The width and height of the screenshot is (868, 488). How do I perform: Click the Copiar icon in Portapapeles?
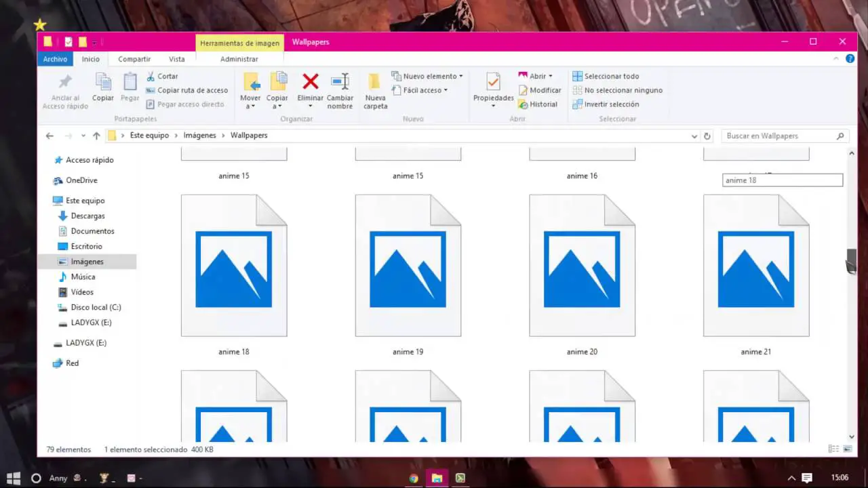point(103,82)
